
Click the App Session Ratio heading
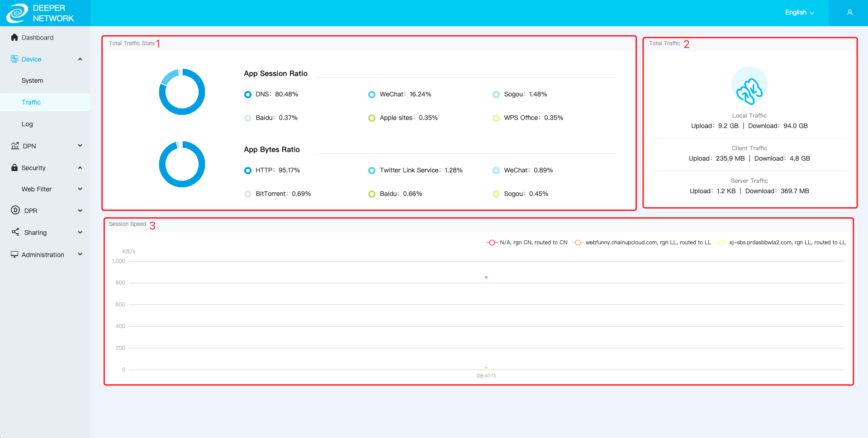point(276,73)
